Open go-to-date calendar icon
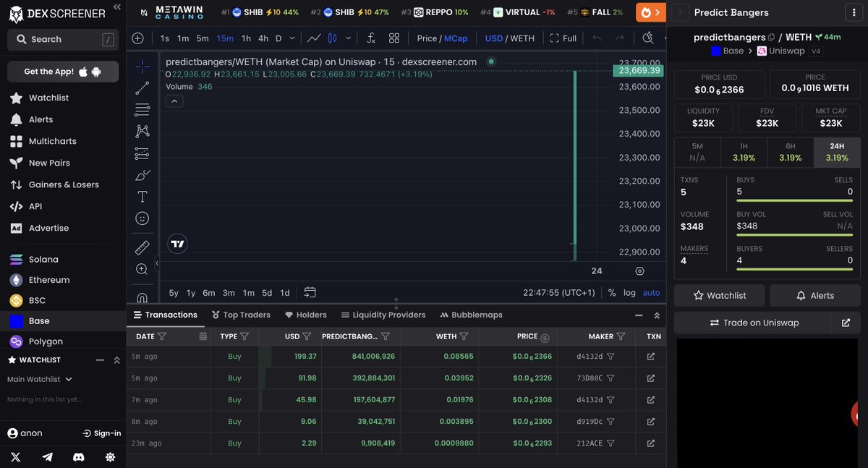Viewport: 868px width, 468px height. tap(310, 292)
